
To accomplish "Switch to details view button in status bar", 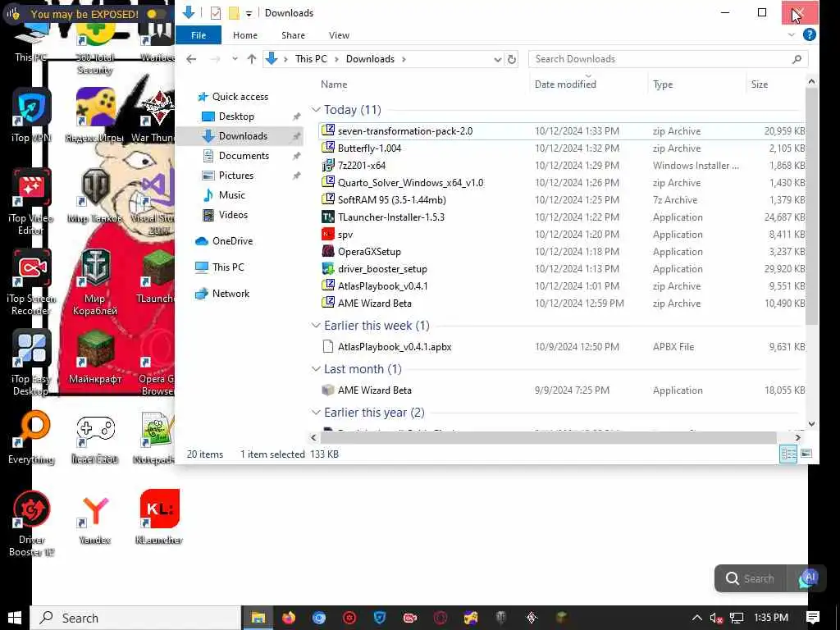I will (x=788, y=454).
